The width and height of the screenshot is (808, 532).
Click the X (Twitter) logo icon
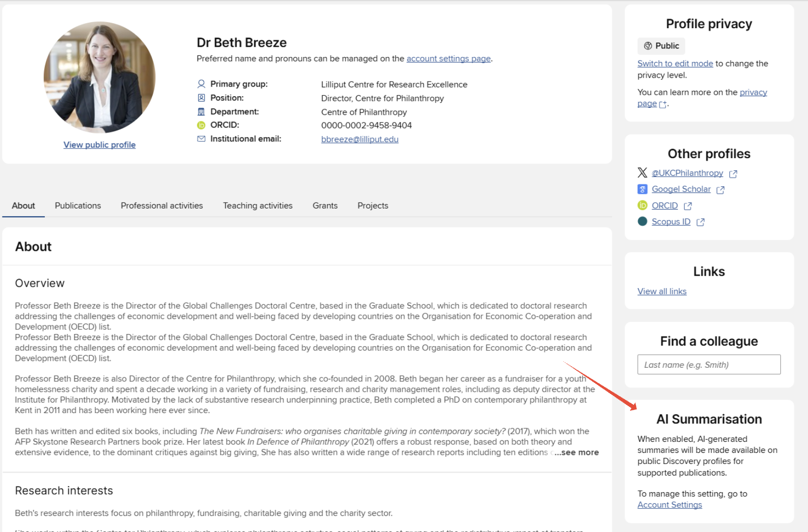pyautogui.click(x=642, y=173)
